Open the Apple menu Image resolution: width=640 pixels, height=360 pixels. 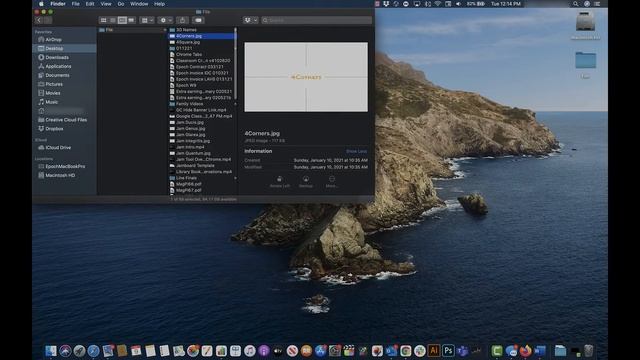coord(41,4)
